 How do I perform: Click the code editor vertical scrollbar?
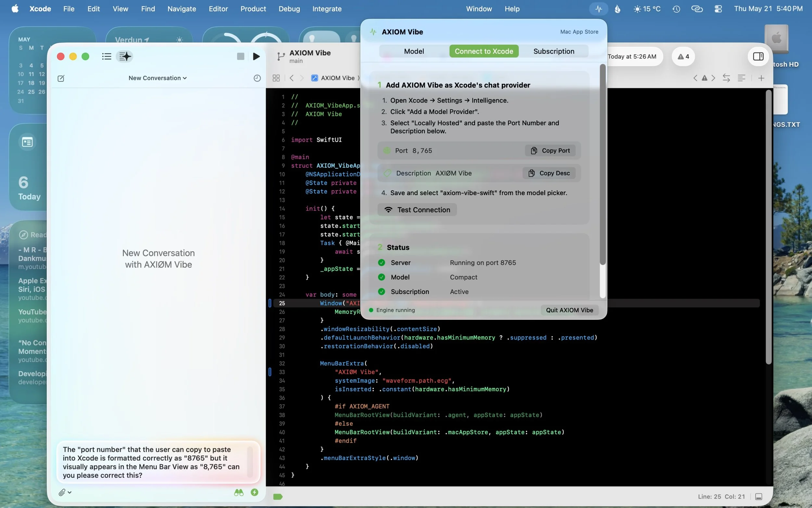tap(768, 227)
